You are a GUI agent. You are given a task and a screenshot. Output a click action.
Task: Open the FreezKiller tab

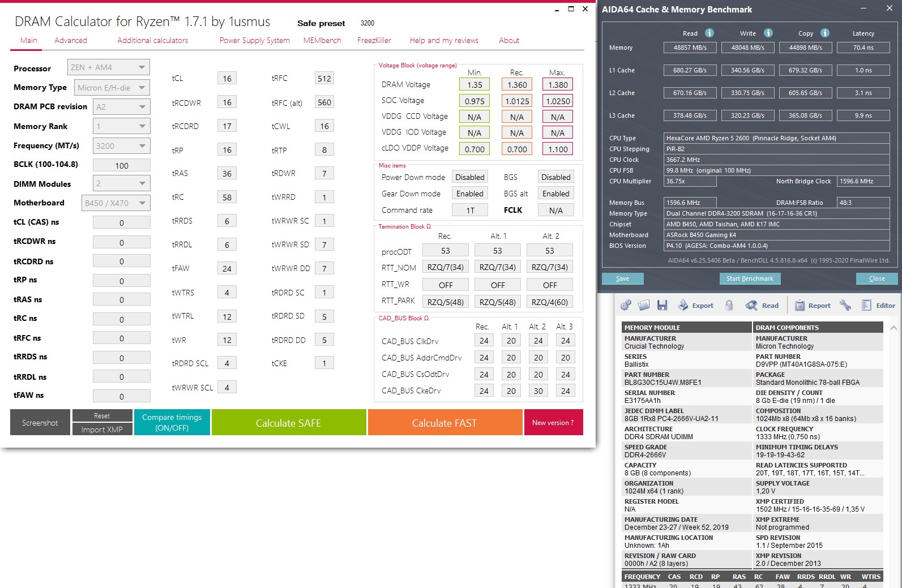374,40
